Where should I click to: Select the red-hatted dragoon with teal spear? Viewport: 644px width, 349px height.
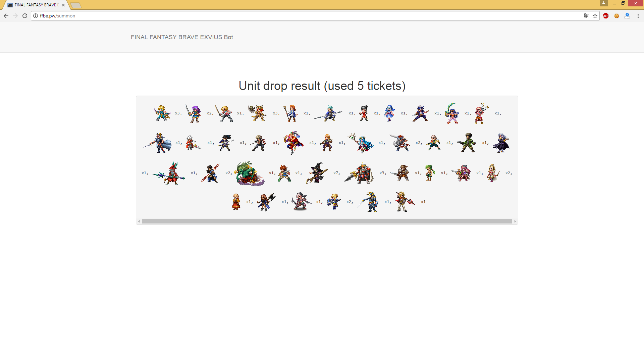point(169,173)
